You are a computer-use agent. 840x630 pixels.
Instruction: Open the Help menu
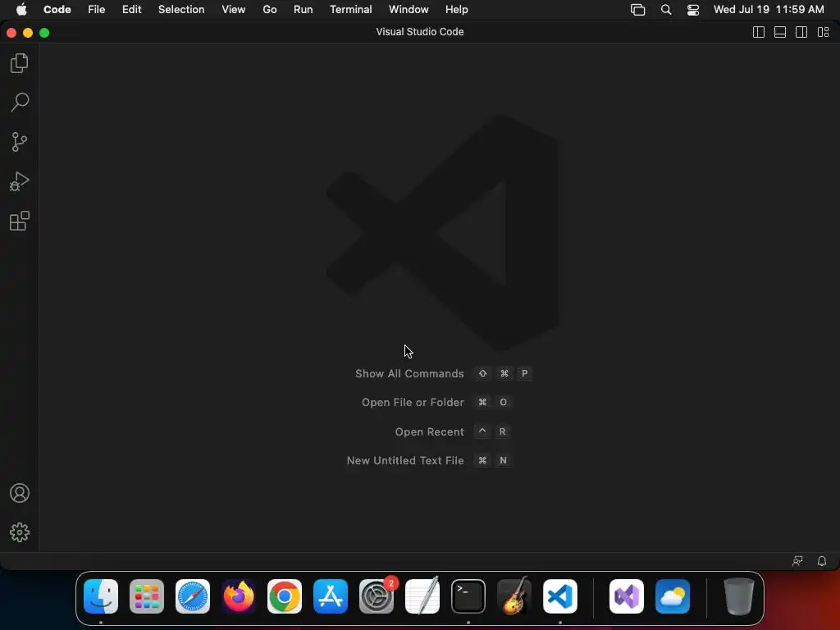456,9
